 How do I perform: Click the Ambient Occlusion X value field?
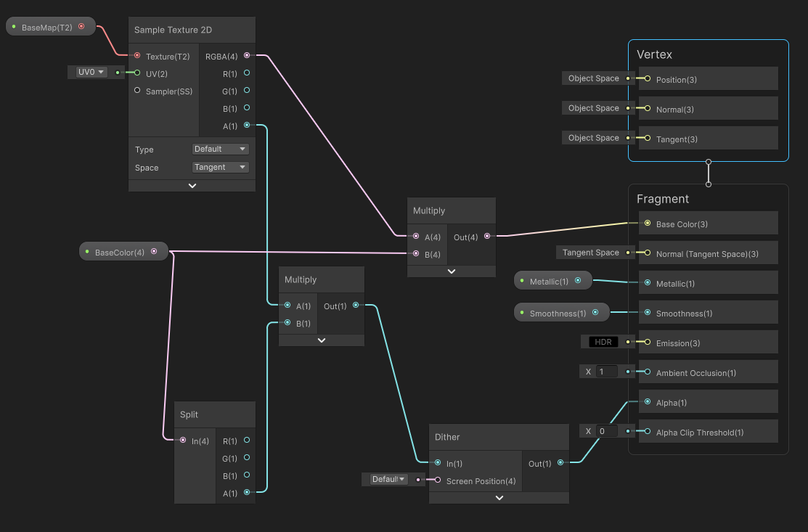pos(606,372)
